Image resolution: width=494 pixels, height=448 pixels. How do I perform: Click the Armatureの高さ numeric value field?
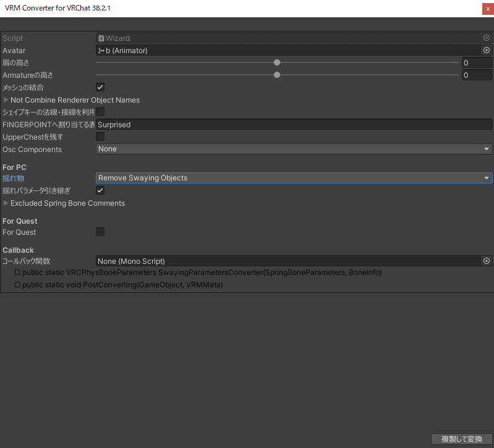pyautogui.click(x=477, y=75)
